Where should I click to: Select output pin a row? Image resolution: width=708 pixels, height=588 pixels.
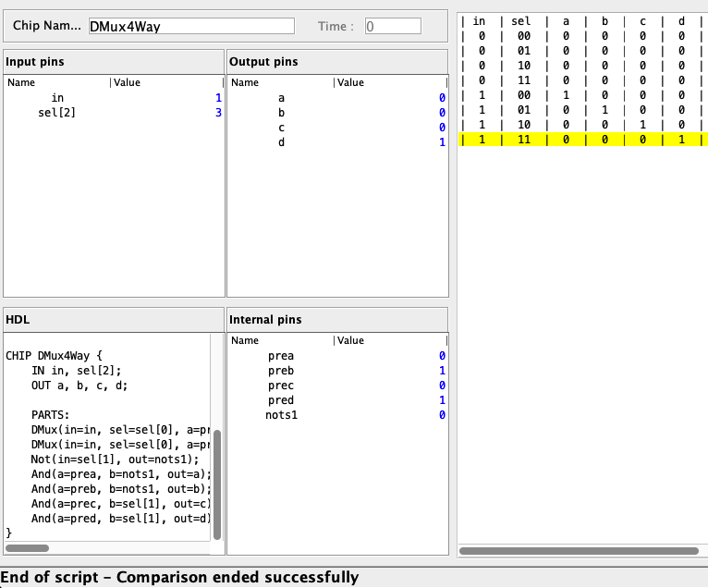tap(337, 98)
